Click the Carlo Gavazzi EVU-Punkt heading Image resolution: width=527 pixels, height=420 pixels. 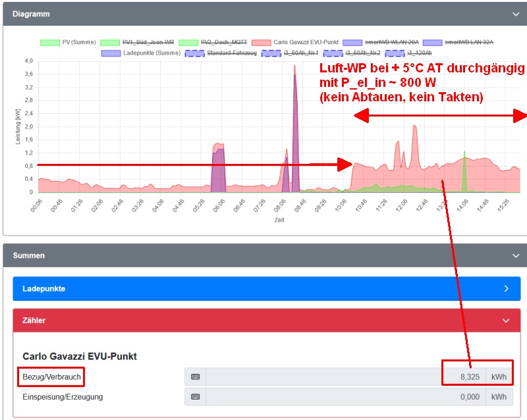click(x=80, y=357)
